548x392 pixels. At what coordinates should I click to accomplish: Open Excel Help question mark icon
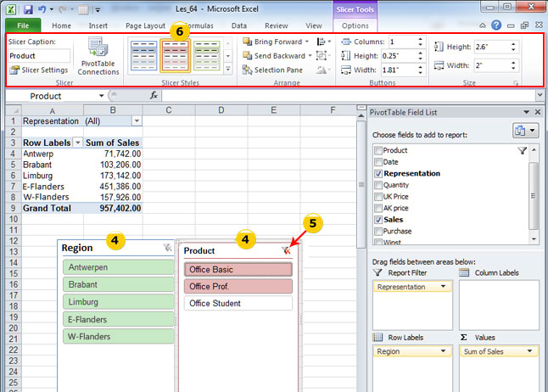coord(496,25)
